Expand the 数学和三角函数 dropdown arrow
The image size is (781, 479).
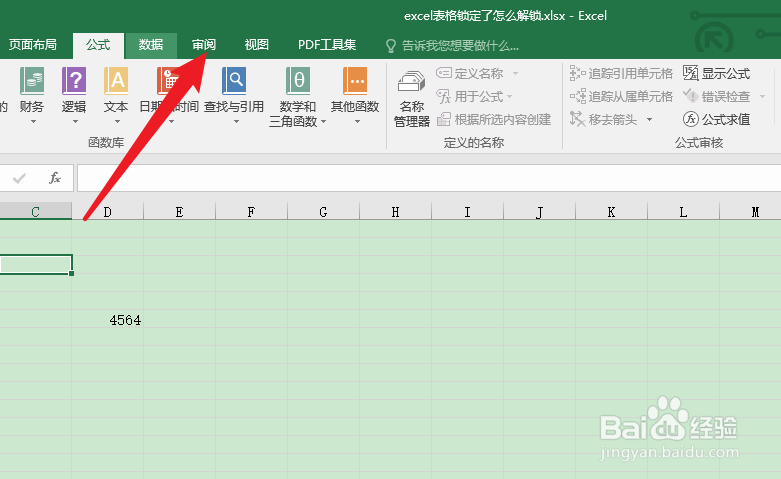(x=323, y=121)
